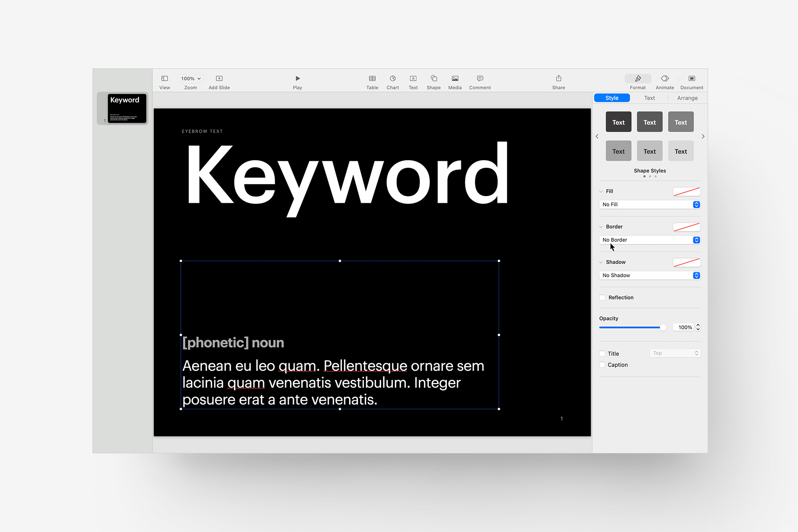Switch to the Text tab in the inspector
798x532 pixels.
[649, 98]
